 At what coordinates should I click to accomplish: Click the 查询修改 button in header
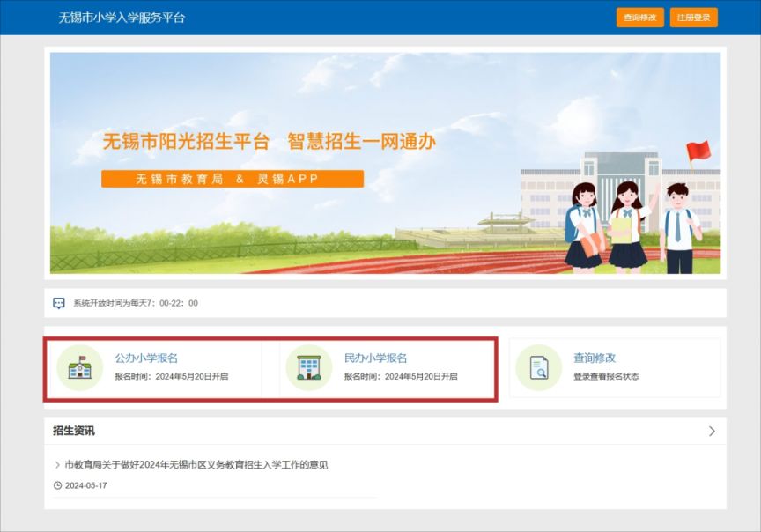point(639,18)
